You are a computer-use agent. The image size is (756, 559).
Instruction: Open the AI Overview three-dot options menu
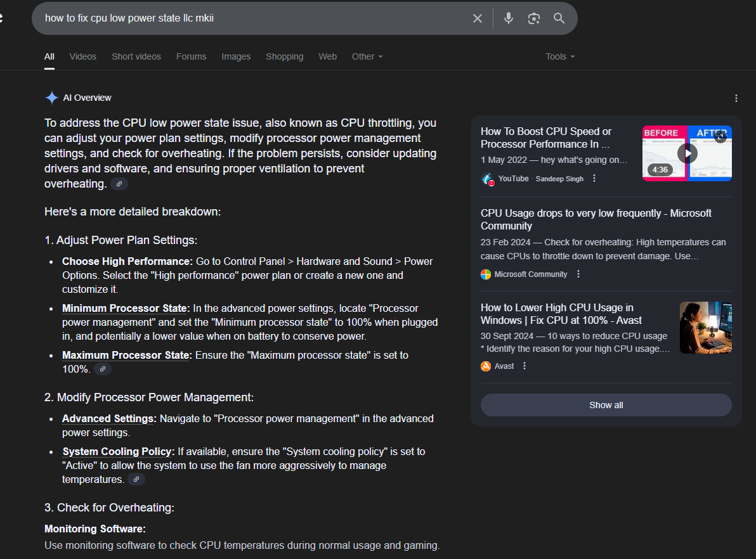(736, 98)
